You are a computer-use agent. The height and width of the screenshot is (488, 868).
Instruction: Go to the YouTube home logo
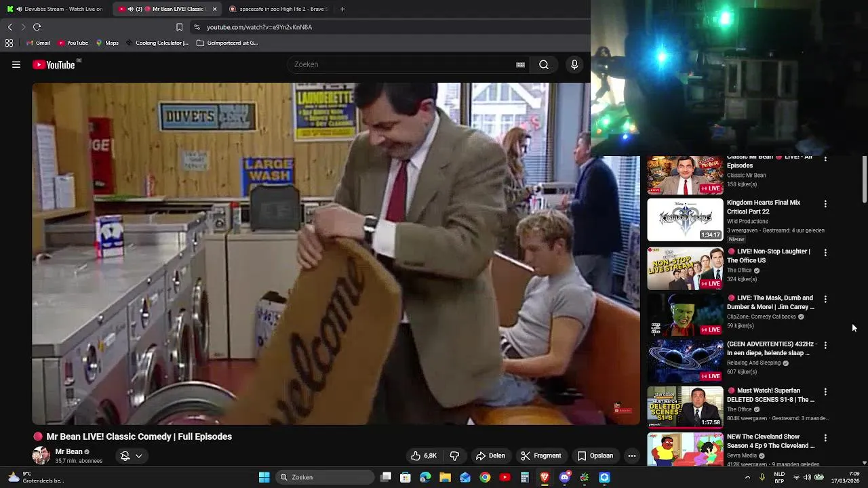(54, 64)
